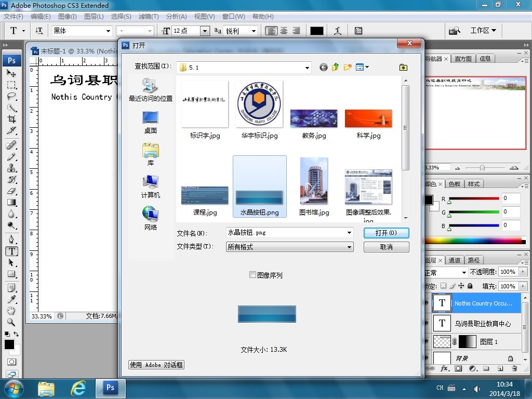This screenshot has height=399, width=532.
Task: Select the Horizontal Type tool in toolbox
Action: tap(11, 251)
